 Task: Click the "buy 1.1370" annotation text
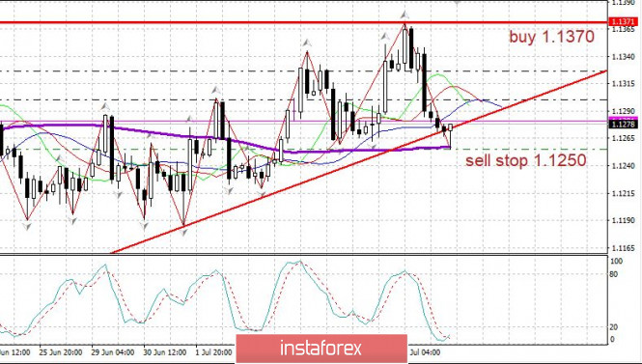coord(551,38)
